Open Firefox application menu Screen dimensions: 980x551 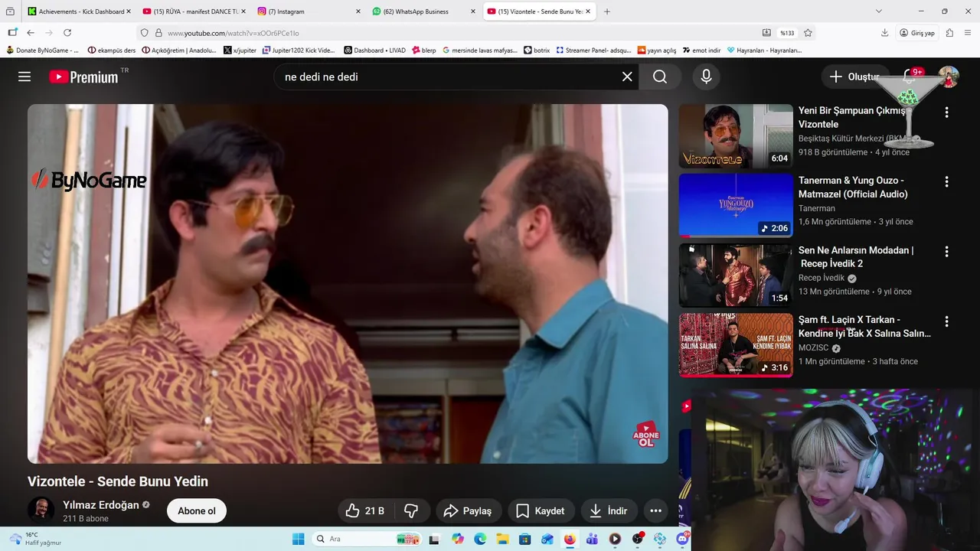pyautogui.click(x=968, y=33)
